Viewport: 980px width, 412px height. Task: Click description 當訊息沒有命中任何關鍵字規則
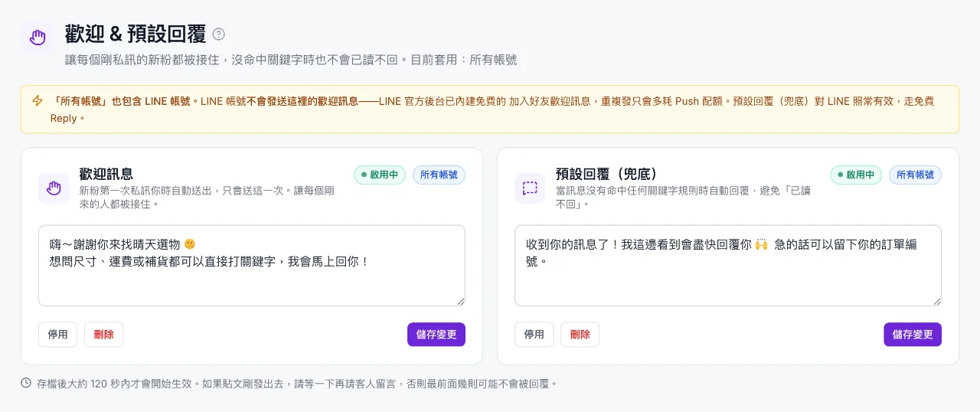(x=683, y=197)
